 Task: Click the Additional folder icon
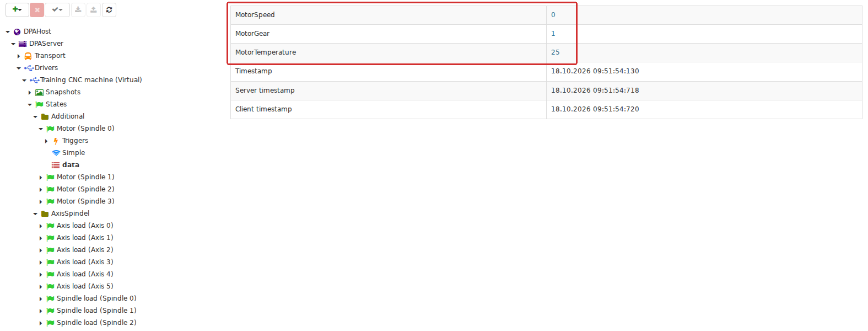click(45, 117)
